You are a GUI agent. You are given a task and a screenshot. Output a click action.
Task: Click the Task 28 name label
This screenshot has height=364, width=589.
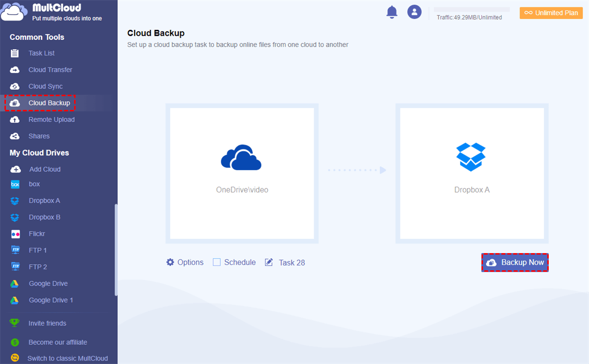tap(292, 263)
